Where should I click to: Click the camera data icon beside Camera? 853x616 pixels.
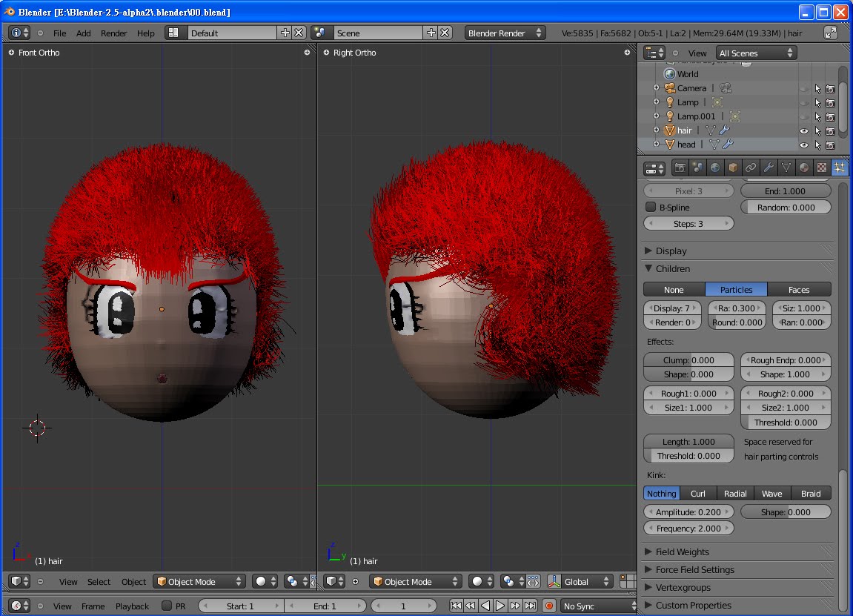point(725,88)
